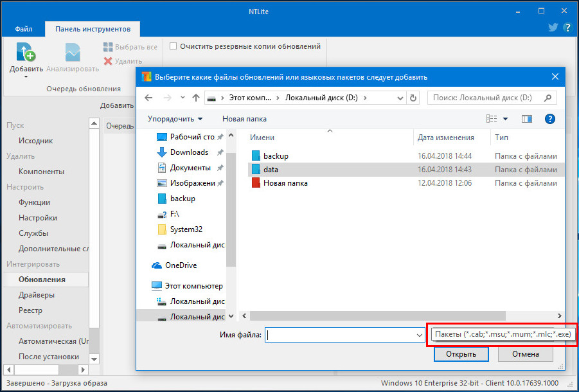Open Автоматическая page in NTLite sidebar
Viewport: 579px width, 392px height.
click(53, 341)
